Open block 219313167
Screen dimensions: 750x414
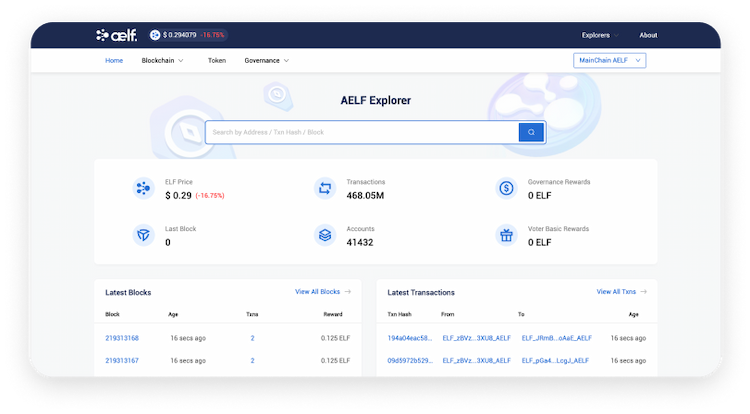pos(122,360)
